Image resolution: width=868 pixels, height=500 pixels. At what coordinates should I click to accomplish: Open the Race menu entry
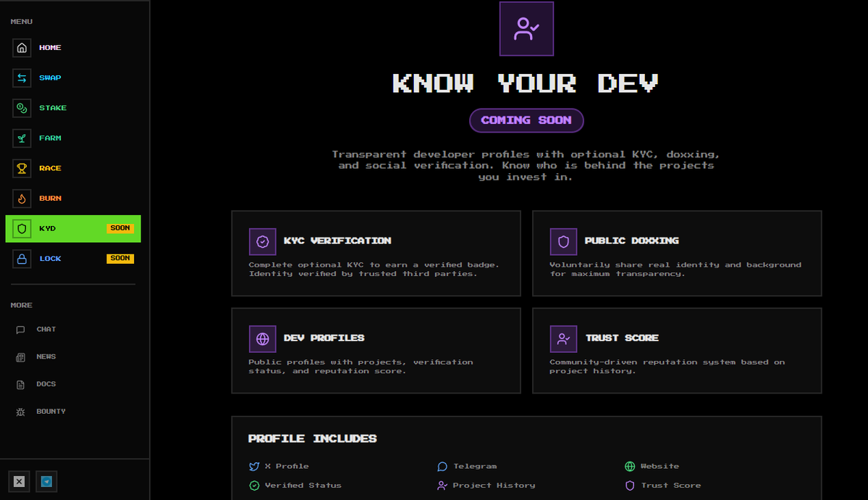(73, 169)
